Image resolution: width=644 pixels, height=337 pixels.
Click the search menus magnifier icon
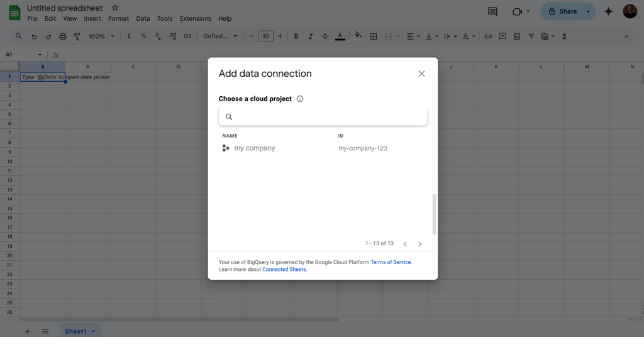(x=19, y=36)
